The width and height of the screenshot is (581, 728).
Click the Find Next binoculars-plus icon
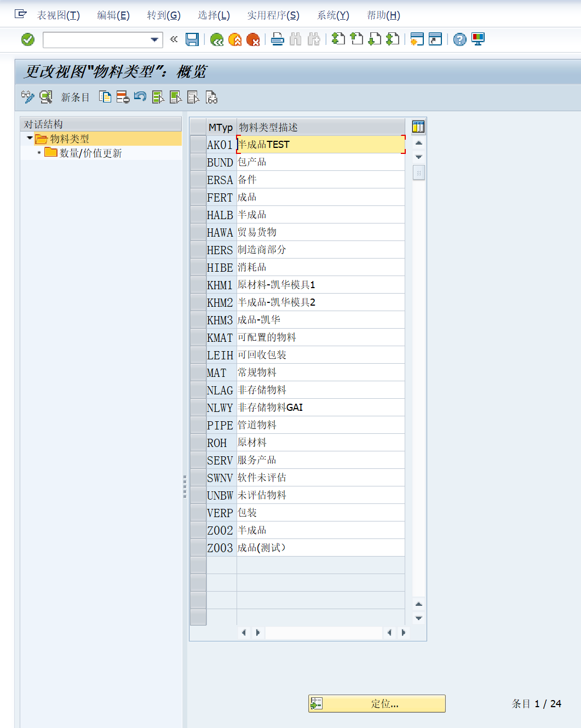coord(314,39)
